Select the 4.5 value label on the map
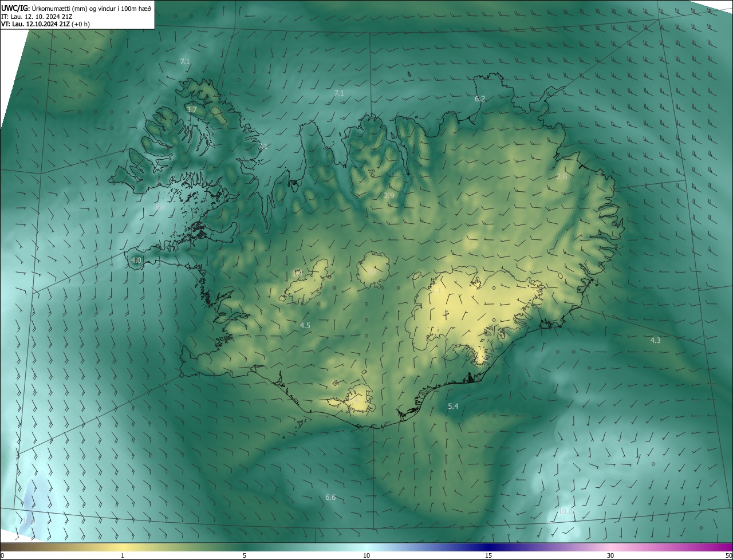 tap(305, 325)
